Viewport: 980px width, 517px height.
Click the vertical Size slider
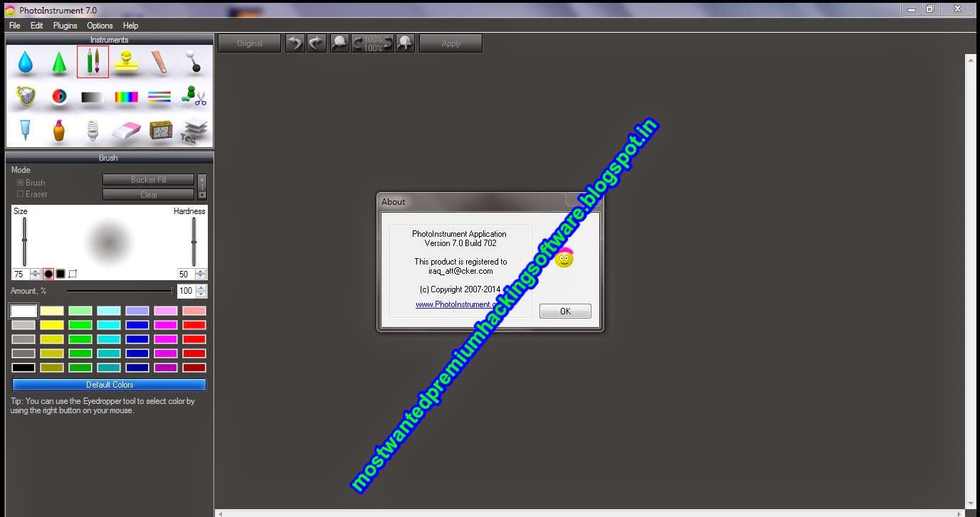point(24,241)
